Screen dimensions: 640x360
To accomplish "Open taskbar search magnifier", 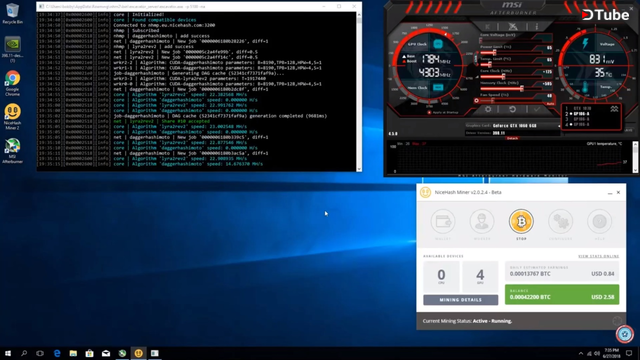I will coord(24,353).
